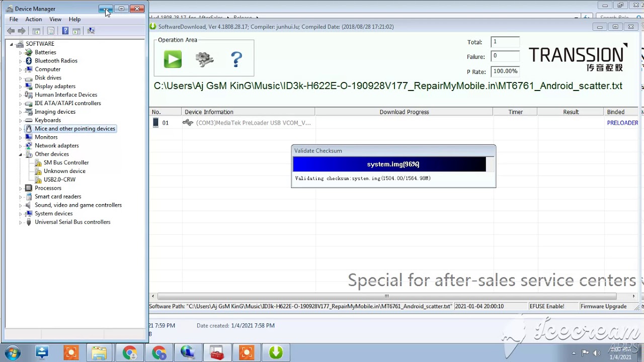The image size is (644, 362).
Task: Click the volume speaker tray icon
Action: [597, 353]
